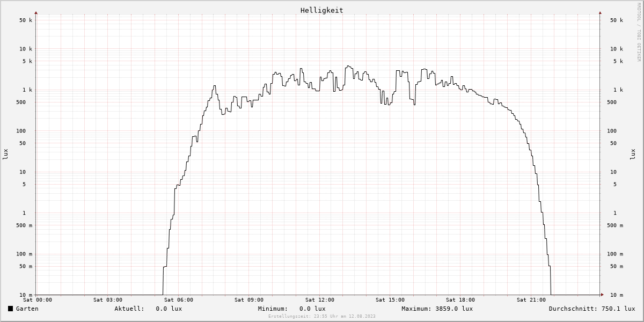
Task: Click the 10 m tick on right axis
Action: [x=617, y=295]
